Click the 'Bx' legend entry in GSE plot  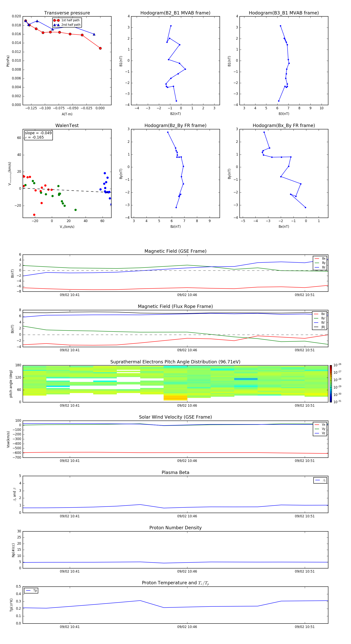[320, 259]
